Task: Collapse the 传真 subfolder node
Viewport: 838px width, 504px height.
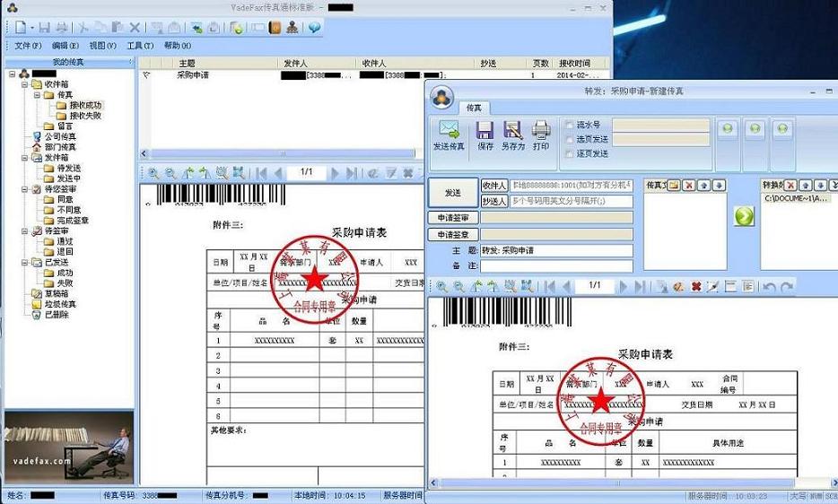Action: point(38,95)
